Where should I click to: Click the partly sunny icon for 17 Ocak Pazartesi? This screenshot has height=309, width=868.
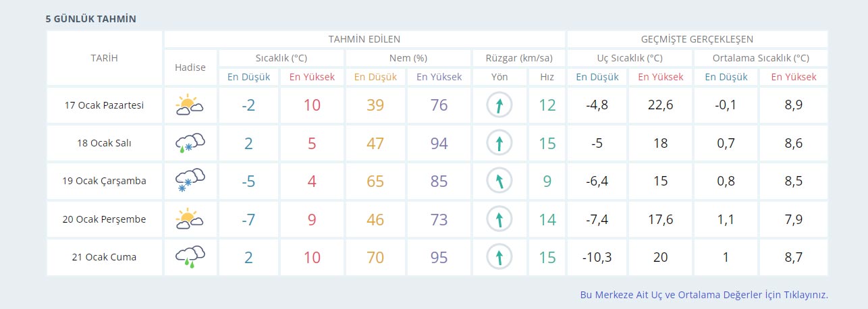tap(190, 105)
